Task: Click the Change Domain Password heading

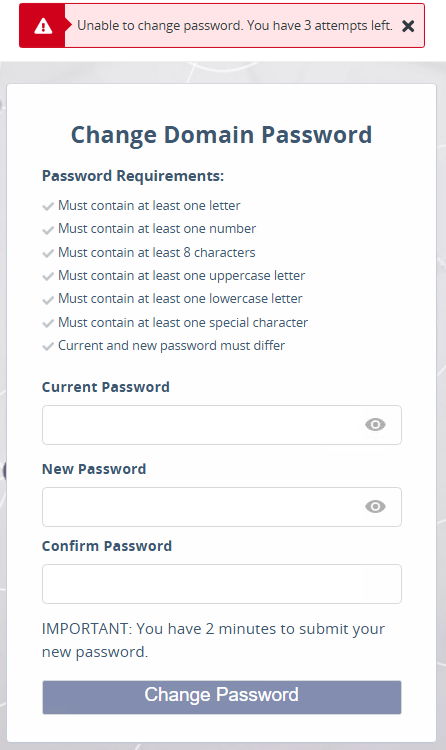Action: click(x=221, y=135)
